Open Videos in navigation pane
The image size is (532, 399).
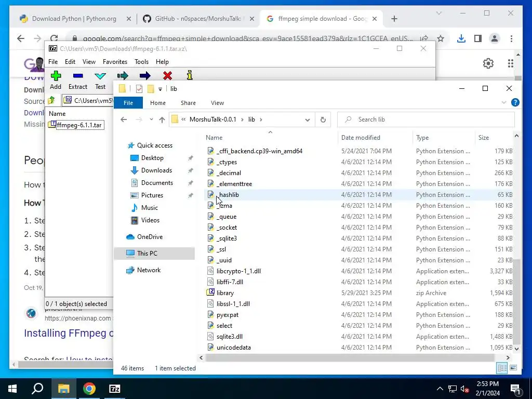tap(150, 220)
